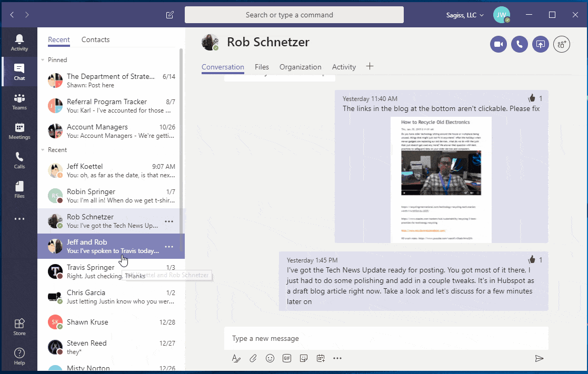Screen dimensions: 588x374
Task: Open Meetings in the sidebar
Action: 19,131
